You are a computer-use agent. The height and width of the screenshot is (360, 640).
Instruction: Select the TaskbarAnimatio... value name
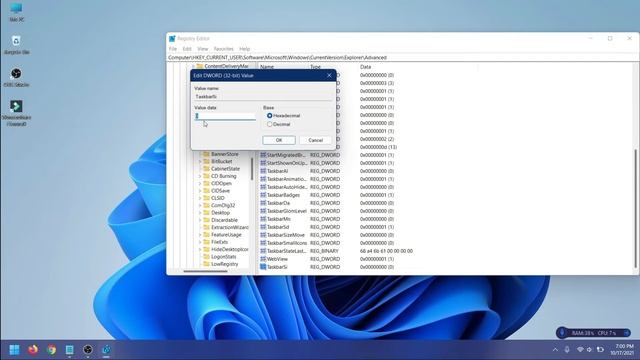[287, 179]
